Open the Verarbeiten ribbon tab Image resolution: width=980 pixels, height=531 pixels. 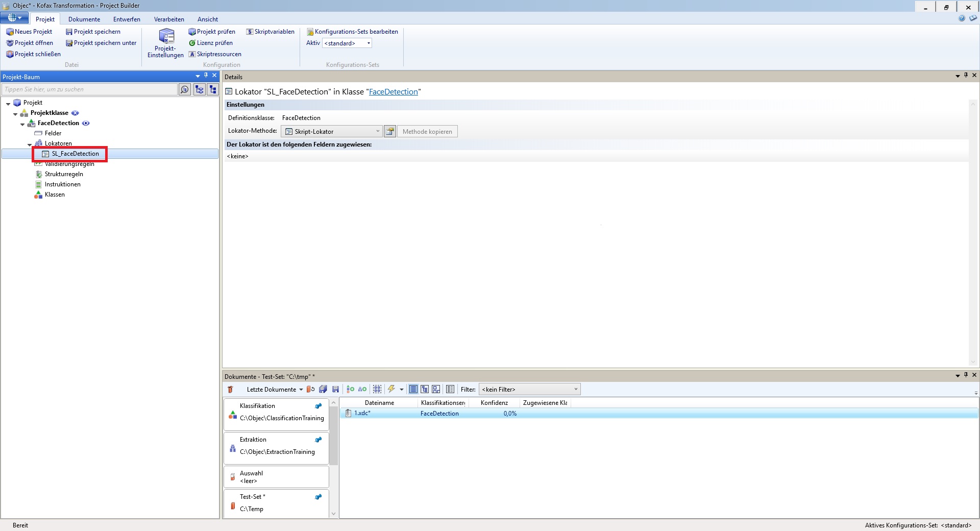[x=169, y=19]
